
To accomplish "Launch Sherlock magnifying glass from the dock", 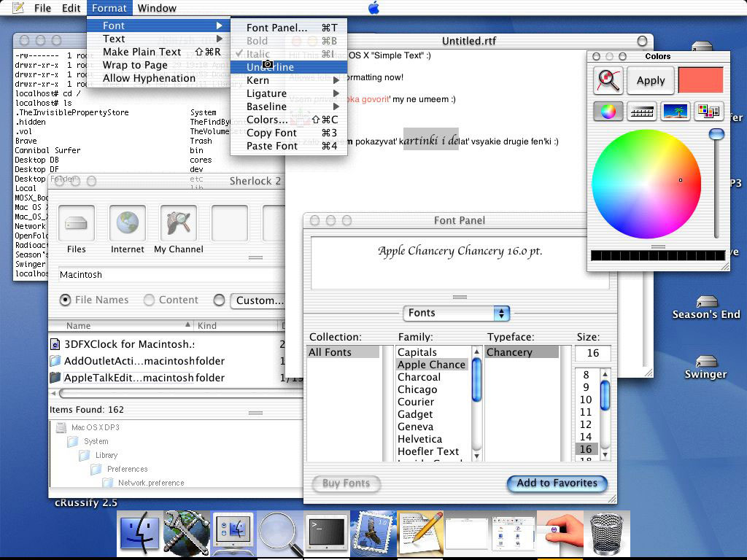I will [x=280, y=534].
